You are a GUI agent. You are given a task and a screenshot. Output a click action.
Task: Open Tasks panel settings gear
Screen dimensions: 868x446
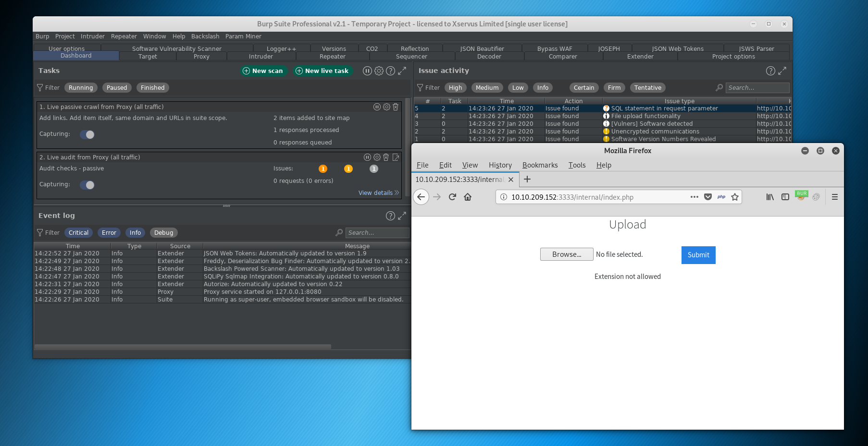(x=379, y=71)
